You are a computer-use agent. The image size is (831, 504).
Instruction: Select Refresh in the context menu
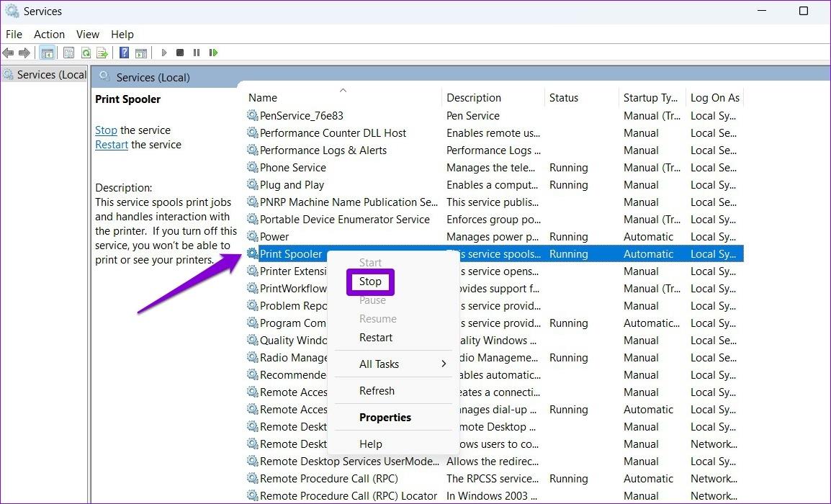pyautogui.click(x=377, y=390)
